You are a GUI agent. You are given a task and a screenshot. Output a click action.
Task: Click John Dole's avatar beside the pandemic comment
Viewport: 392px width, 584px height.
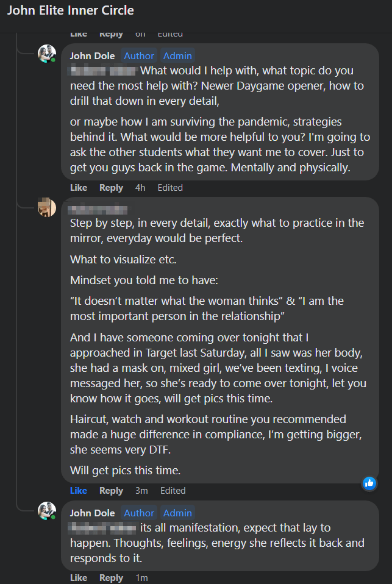pyautogui.click(x=47, y=54)
